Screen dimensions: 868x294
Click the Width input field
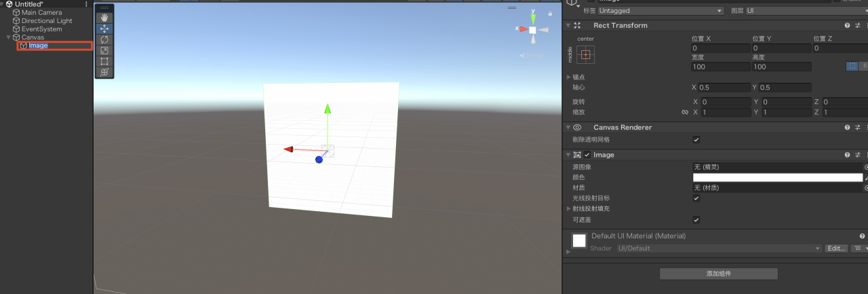point(720,67)
